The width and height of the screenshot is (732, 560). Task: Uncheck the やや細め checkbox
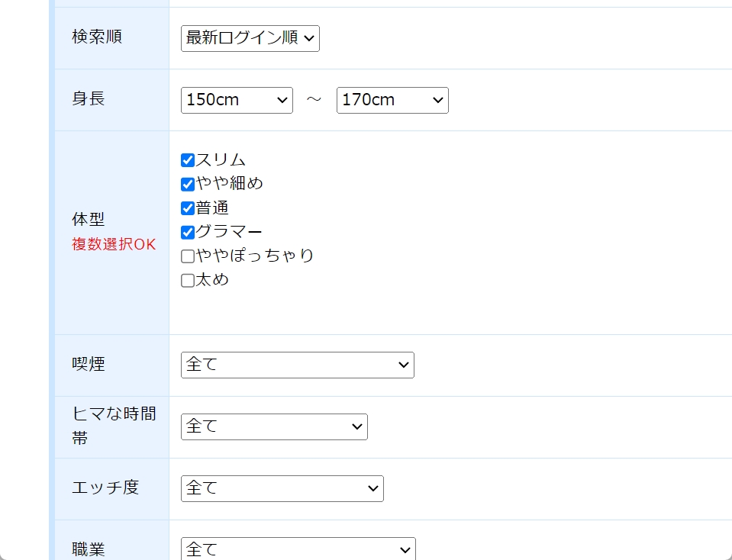tap(188, 185)
